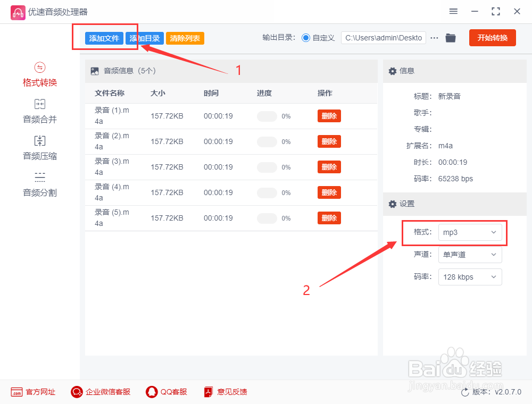
Task: Click the 大小 column header
Action: pos(158,93)
